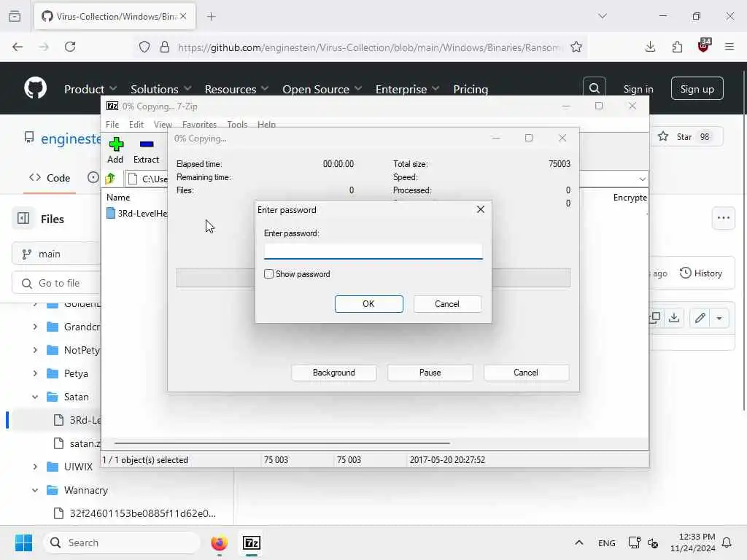
Task: Open file commit History
Action: [x=701, y=273]
